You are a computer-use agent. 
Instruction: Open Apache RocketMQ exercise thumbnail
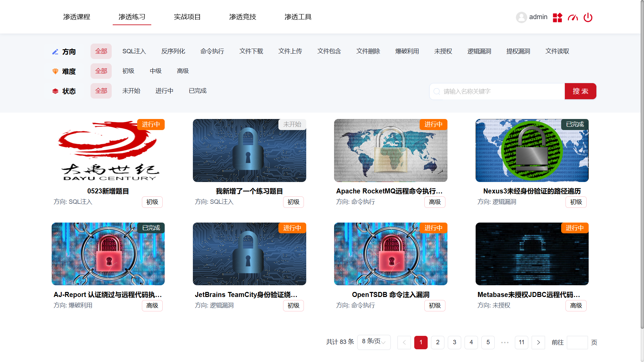[391, 150]
